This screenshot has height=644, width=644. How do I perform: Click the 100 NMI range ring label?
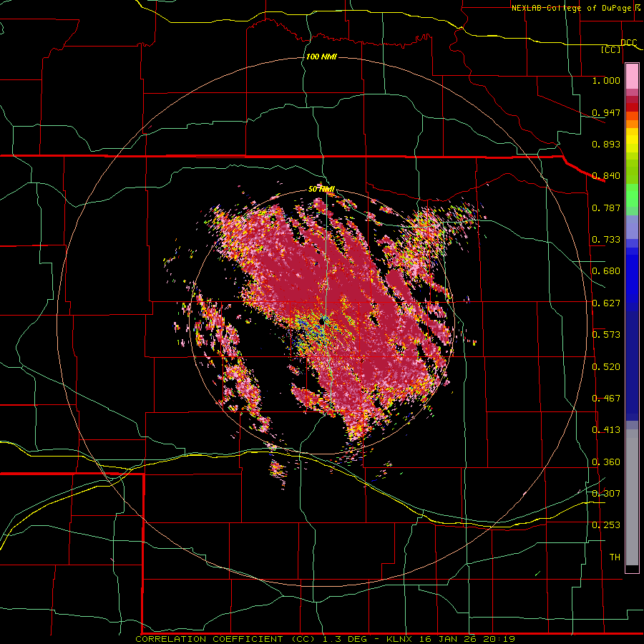point(321,57)
